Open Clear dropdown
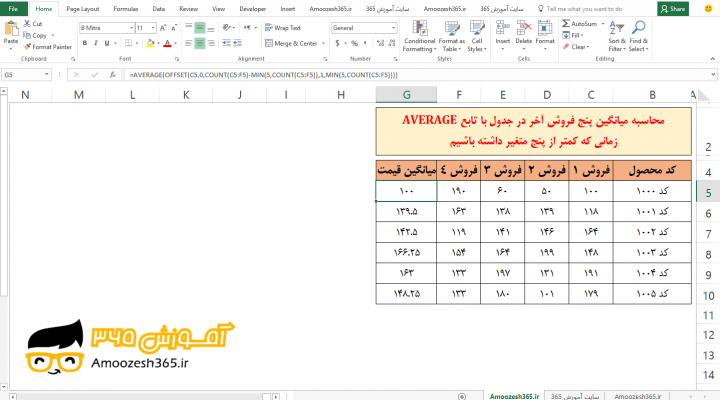The image size is (720, 400). tap(576, 47)
